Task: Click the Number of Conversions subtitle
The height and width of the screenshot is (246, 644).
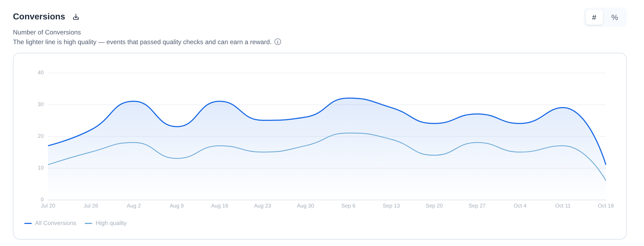Action: 47,32
